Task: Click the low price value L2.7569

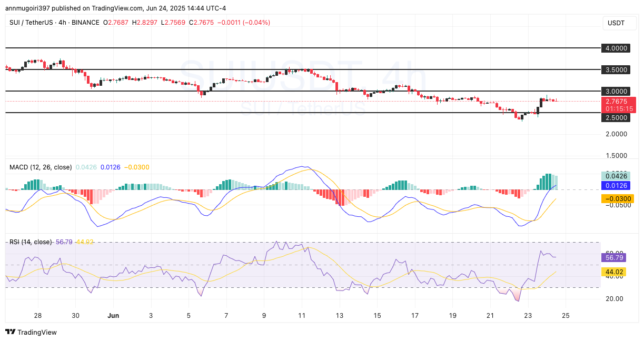Action: [173, 23]
